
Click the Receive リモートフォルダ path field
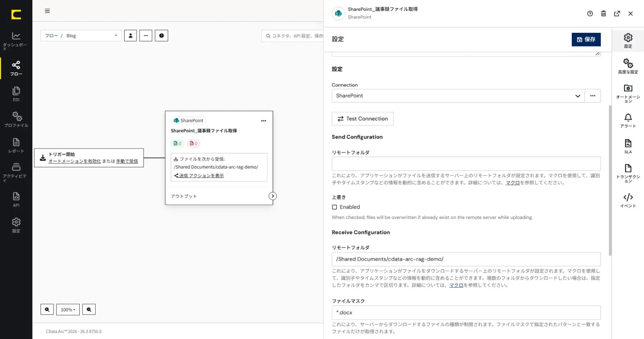[x=466, y=259]
